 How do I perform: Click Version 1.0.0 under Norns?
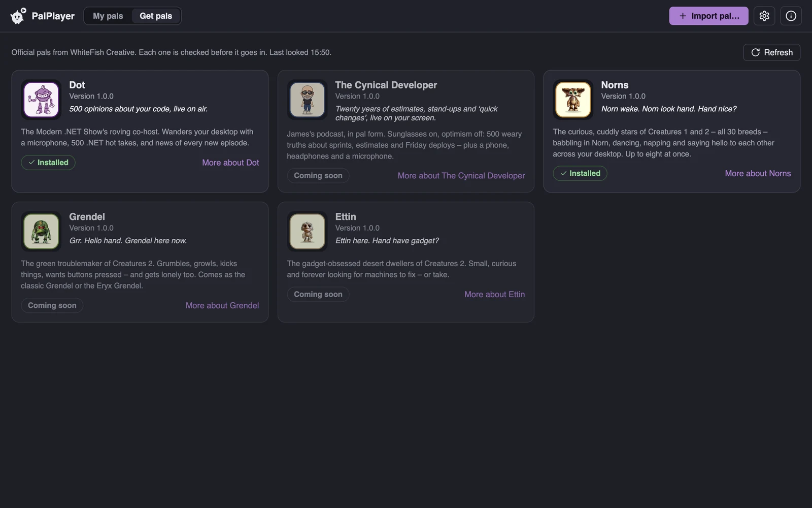pos(623,96)
